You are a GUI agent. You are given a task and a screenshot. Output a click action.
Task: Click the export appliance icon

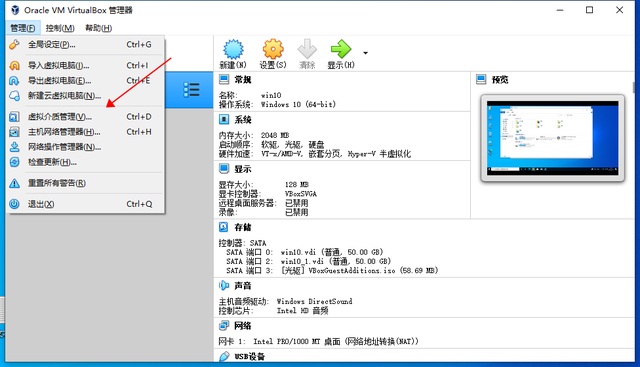[x=14, y=80]
